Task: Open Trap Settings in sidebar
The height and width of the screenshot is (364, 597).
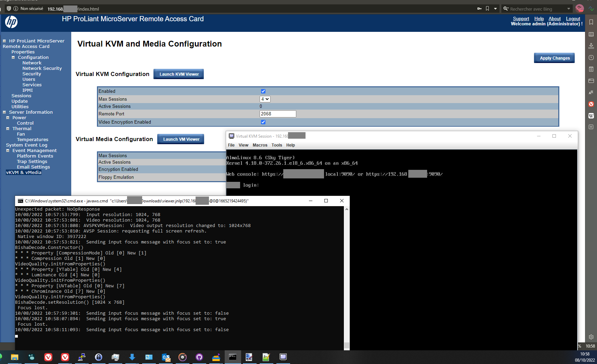Action: point(32,162)
